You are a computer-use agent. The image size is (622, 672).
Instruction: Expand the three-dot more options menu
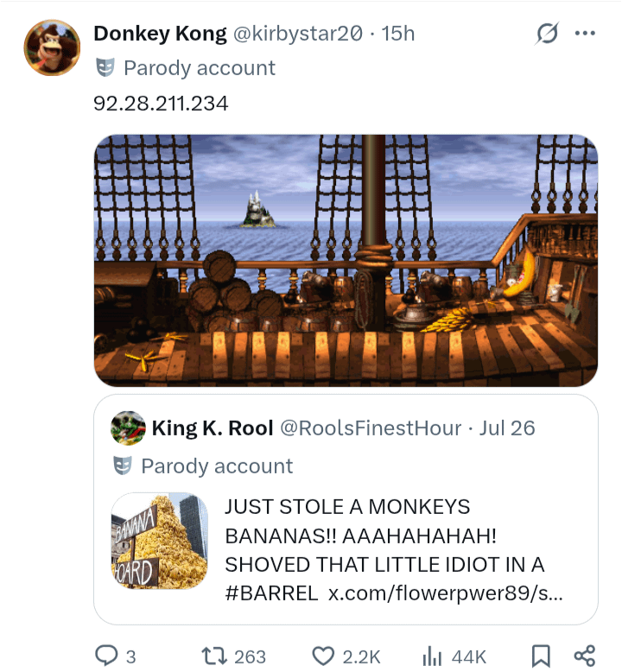(585, 33)
